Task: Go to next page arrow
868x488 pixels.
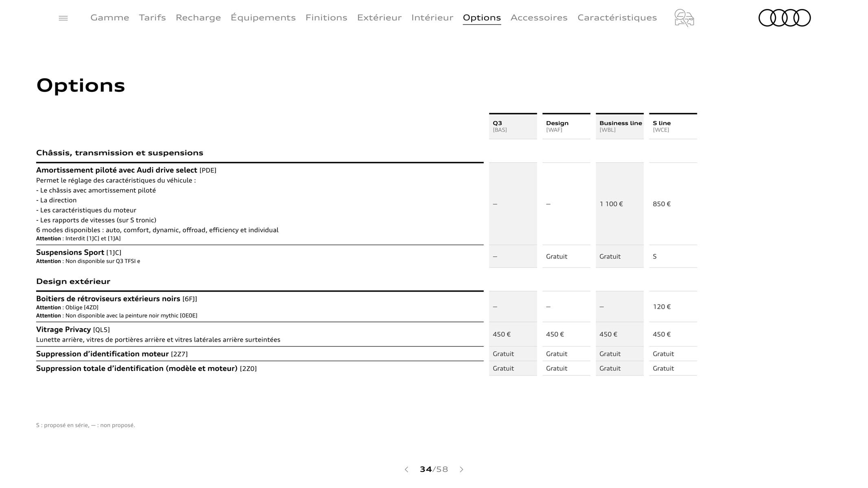Action: (461, 469)
